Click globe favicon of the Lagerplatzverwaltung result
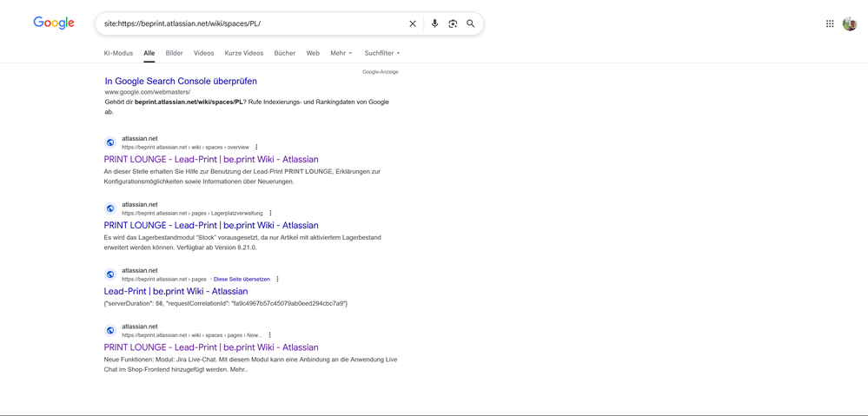Screen dimensions: 868x416 110,208
